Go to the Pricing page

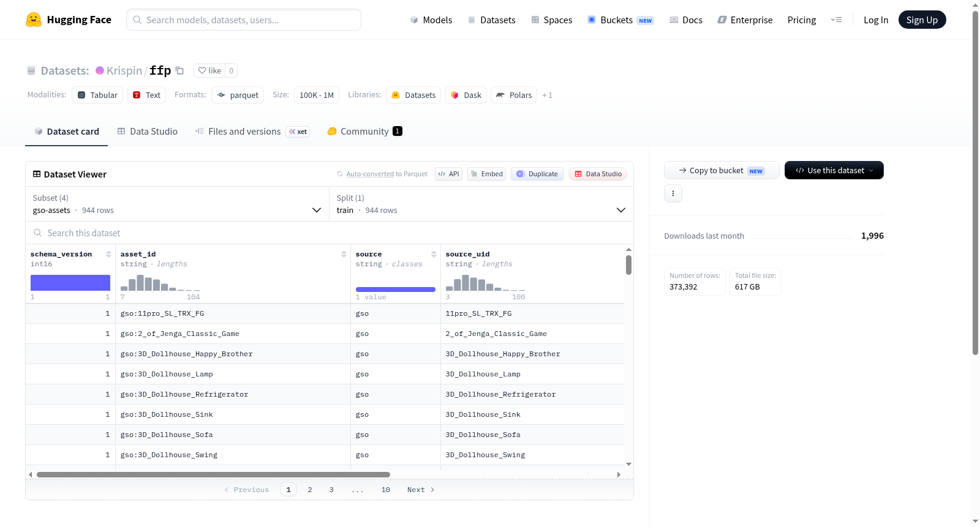pos(802,20)
